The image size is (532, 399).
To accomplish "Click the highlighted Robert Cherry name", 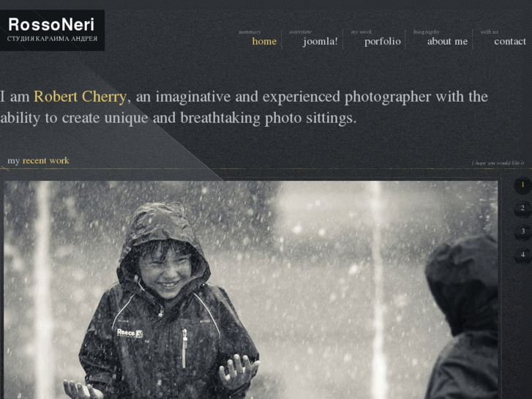I will pyautogui.click(x=80, y=97).
